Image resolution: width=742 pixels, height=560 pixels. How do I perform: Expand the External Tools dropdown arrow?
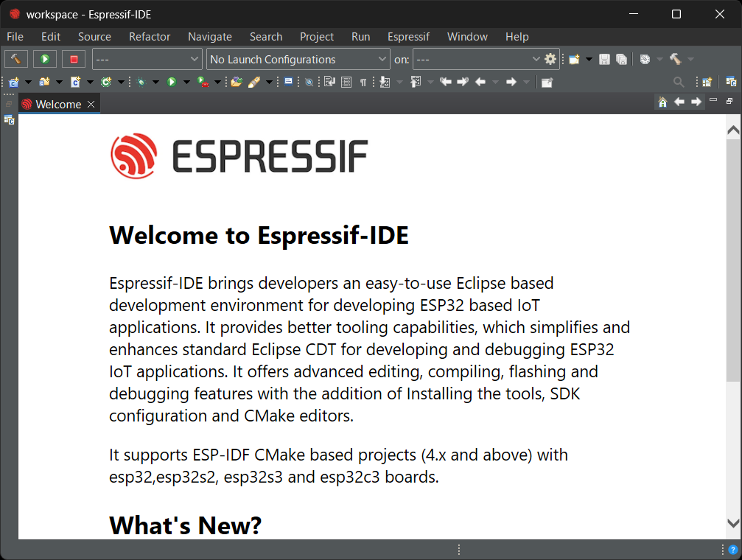point(217,82)
